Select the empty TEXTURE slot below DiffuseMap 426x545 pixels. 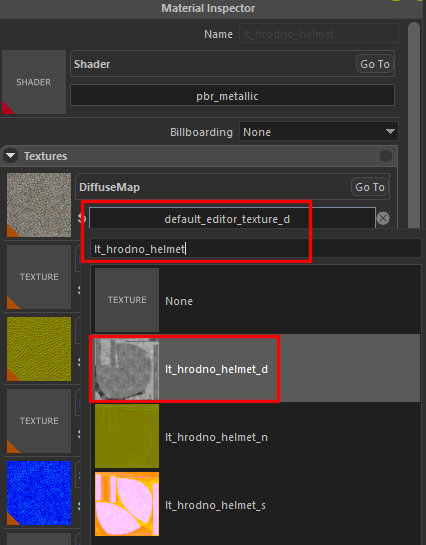39,277
